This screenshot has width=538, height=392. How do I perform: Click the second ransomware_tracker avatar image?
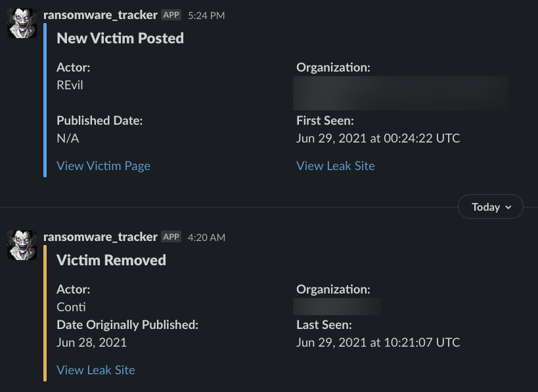22,245
